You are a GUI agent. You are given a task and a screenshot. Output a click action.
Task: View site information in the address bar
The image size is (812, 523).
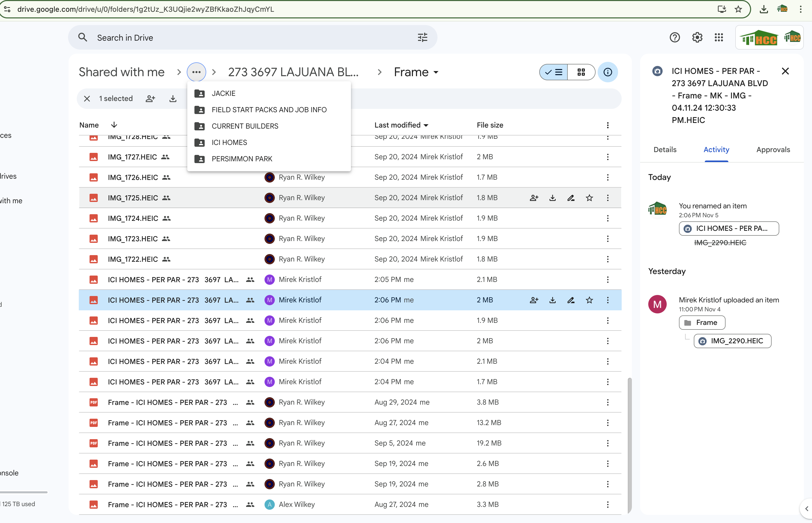tap(7, 9)
